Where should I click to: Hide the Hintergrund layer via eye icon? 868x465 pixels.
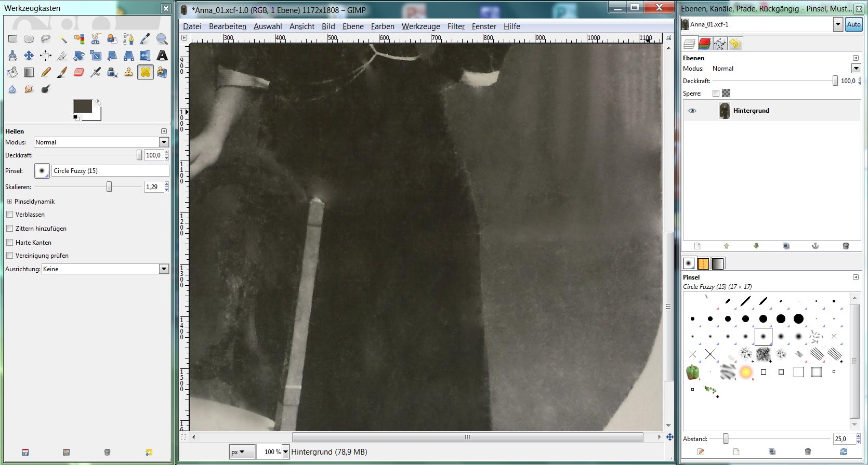[x=692, y=111]
